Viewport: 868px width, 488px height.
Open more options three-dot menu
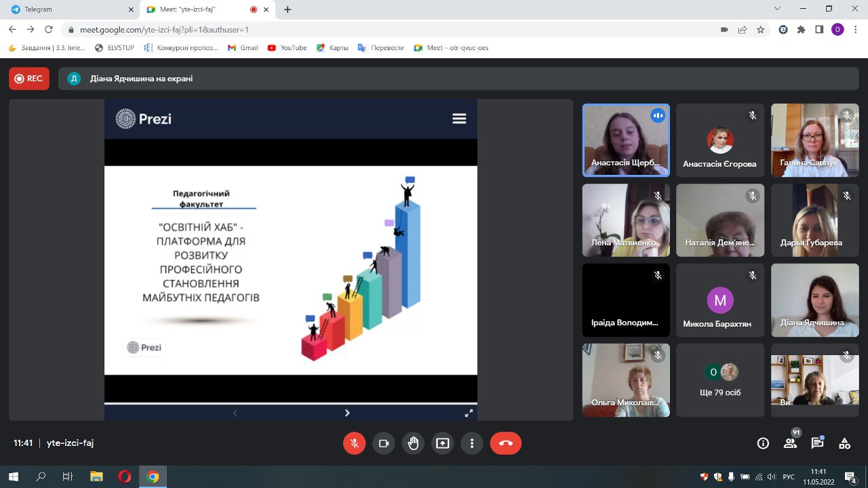[x=471, y=443]
